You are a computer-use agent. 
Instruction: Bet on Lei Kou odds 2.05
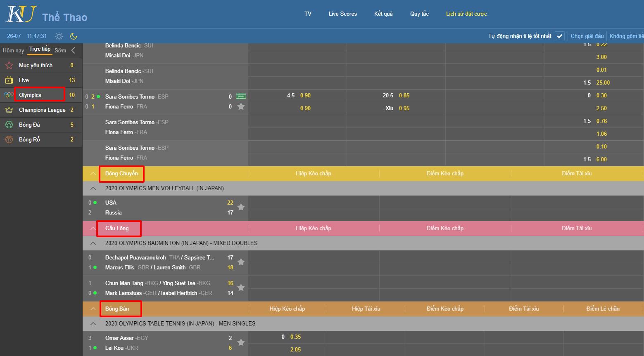[295, 349]
